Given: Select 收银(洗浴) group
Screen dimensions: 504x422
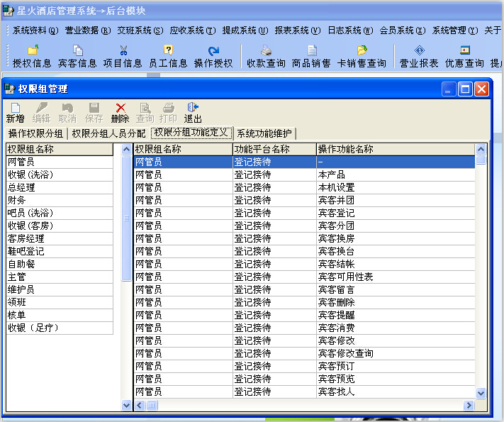Looking at the screenshot, I should click(60, 174).
